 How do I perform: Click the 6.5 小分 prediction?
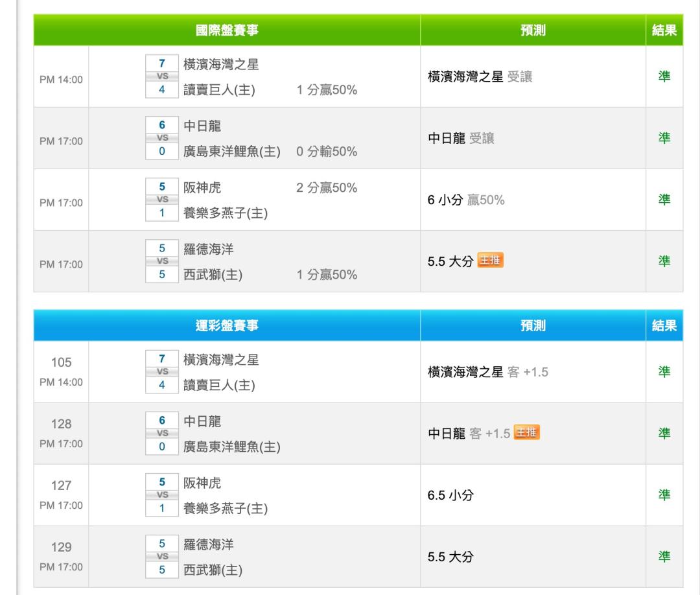pos(450,495)
